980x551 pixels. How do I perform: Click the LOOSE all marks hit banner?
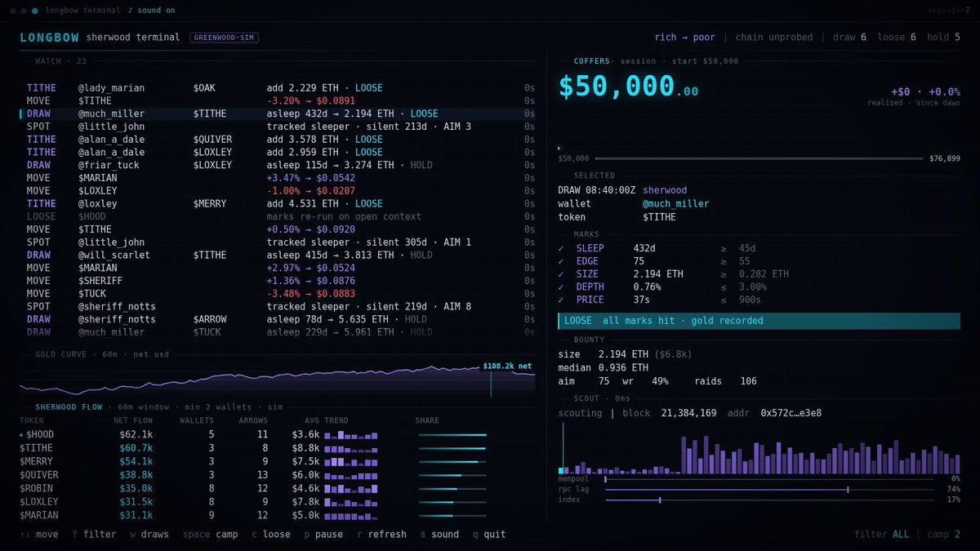click(x=759, y=321)
